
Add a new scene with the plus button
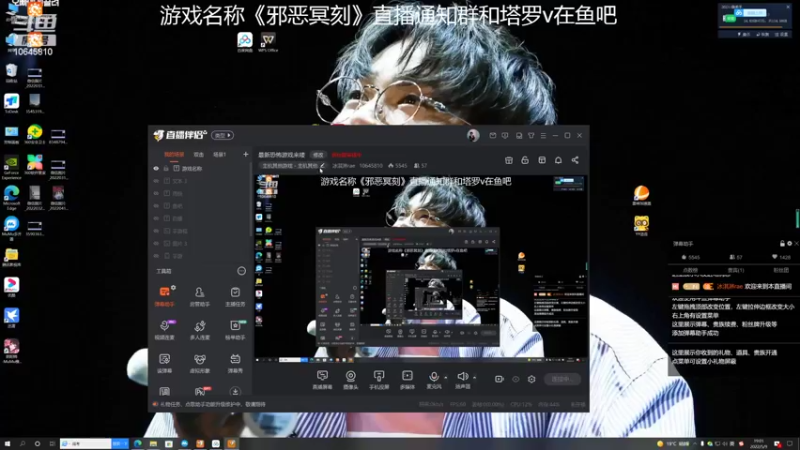[245, 154]
